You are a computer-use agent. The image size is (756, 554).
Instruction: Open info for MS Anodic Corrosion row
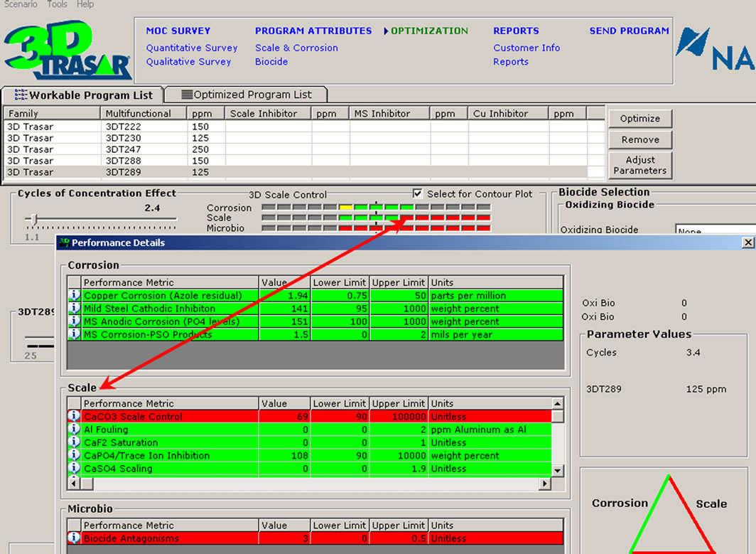(74, 321)
